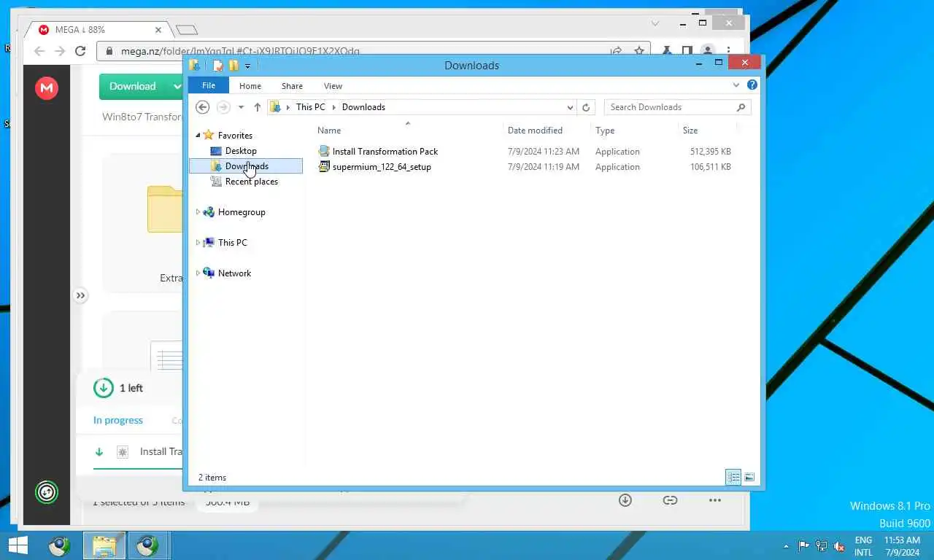Viewport: 934px width, 560px height.
Task: Open the Windows Start button
Action: pos(18,545)
